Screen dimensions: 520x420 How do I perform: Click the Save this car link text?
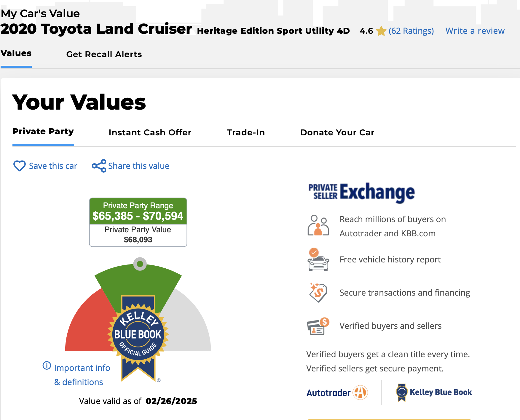(53, 166)
